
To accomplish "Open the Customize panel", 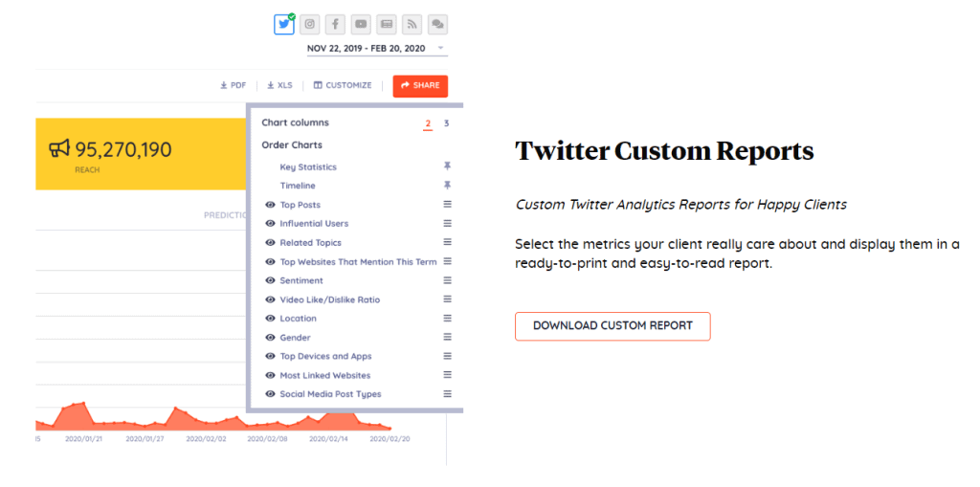I will (x=343, y=86).
